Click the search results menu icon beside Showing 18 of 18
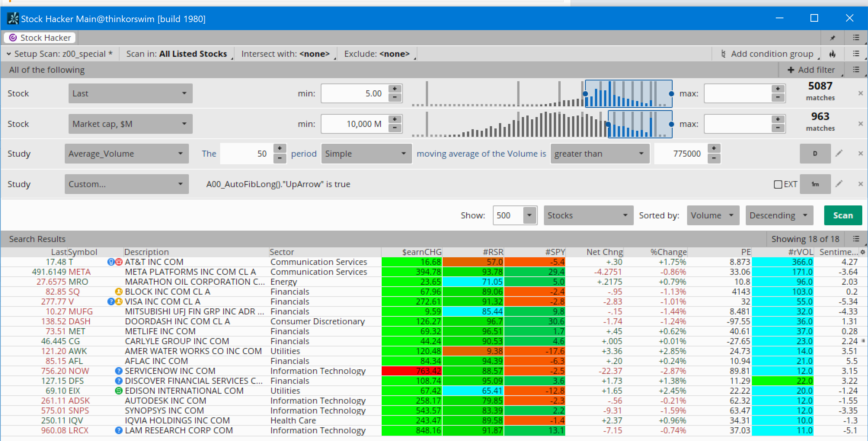 856,239
